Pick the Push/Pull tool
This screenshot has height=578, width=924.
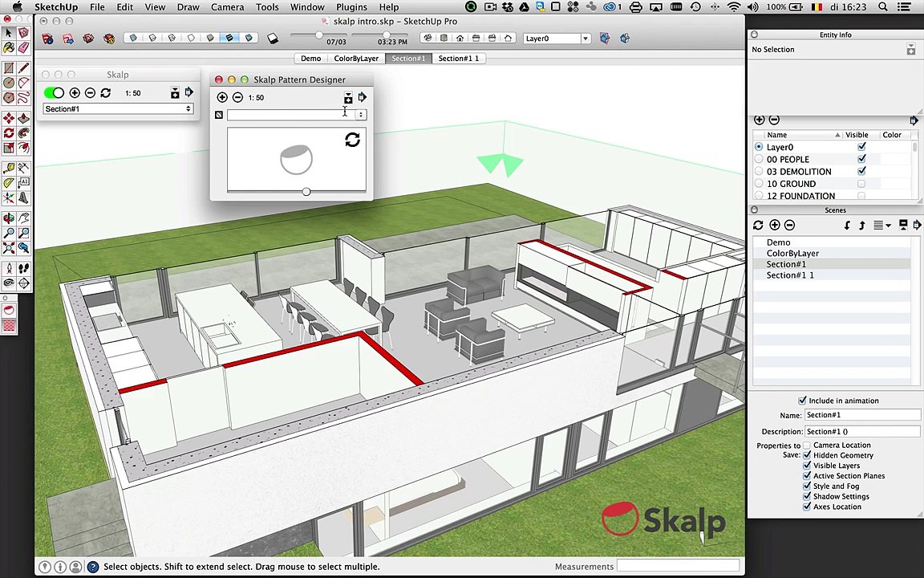(x=23, y=119)
